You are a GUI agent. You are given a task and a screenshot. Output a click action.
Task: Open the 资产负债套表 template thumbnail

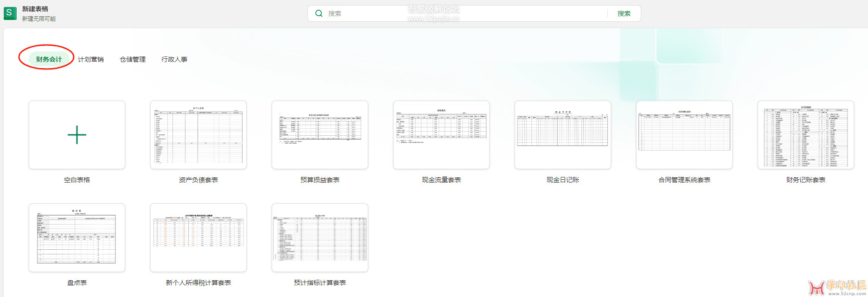click(x=198, y=135)
